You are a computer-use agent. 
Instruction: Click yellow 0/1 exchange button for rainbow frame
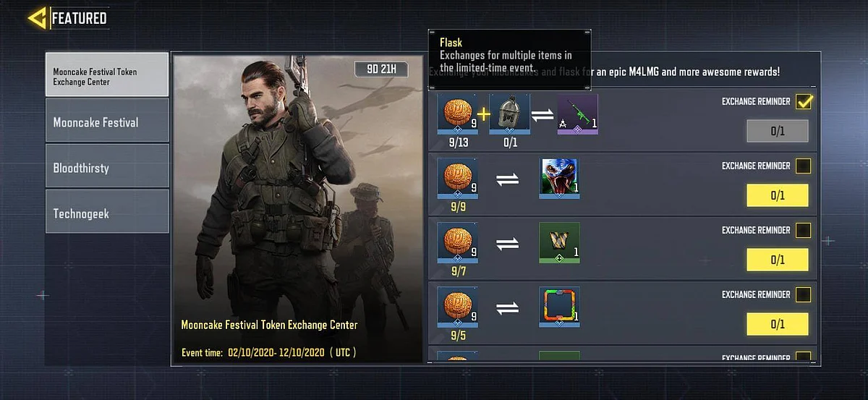[778, 324]
